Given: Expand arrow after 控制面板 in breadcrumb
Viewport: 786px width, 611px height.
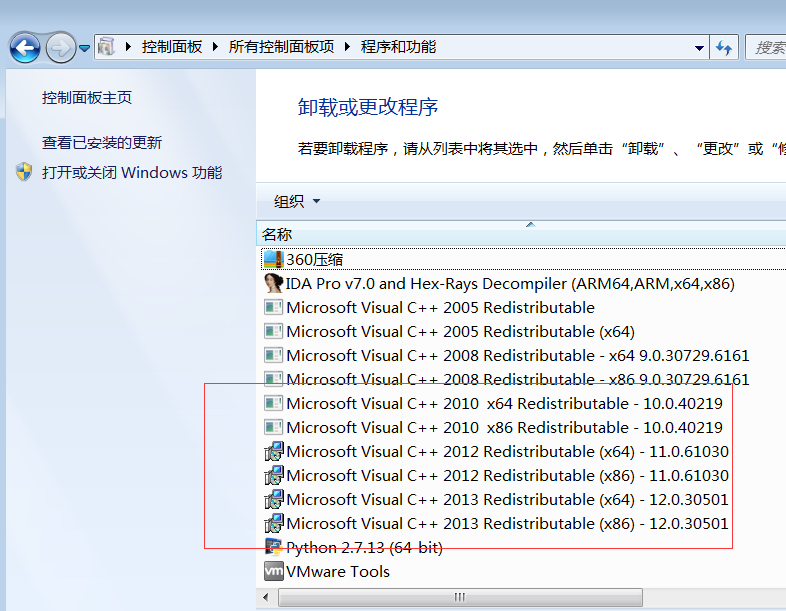Looking at the screenshot, I should (x=216, y=47).
